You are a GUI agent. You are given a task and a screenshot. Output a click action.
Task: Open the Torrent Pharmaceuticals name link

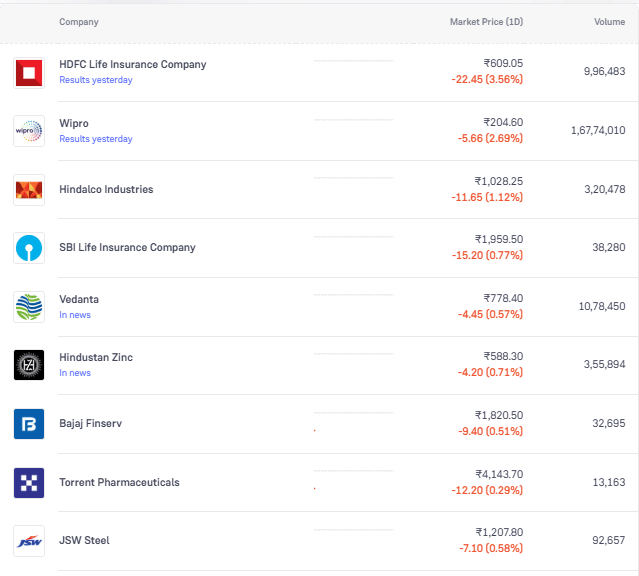pos(119,482)
